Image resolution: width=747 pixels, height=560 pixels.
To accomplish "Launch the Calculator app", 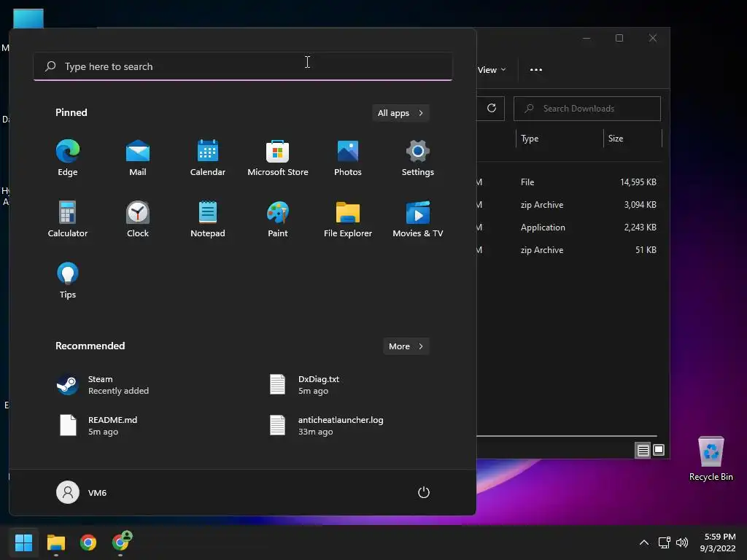I will (x=68, y=219).
